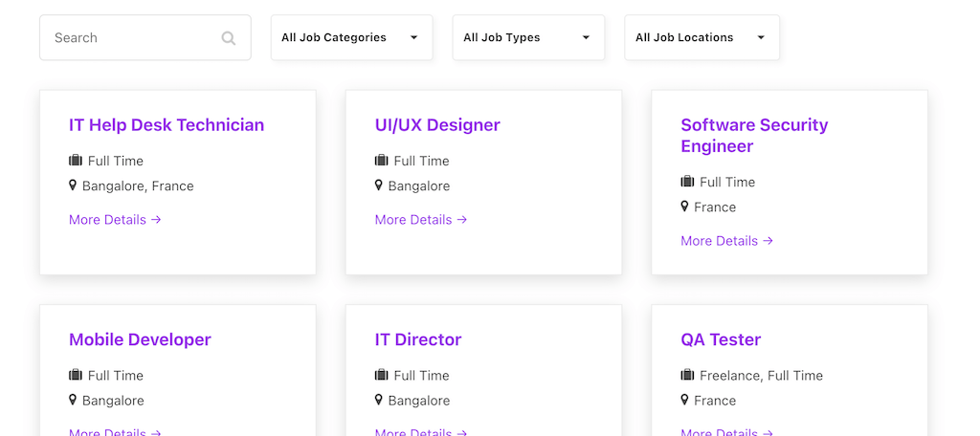
Task: Open More Details for UI/UX Designer
Action: [421, 220]
